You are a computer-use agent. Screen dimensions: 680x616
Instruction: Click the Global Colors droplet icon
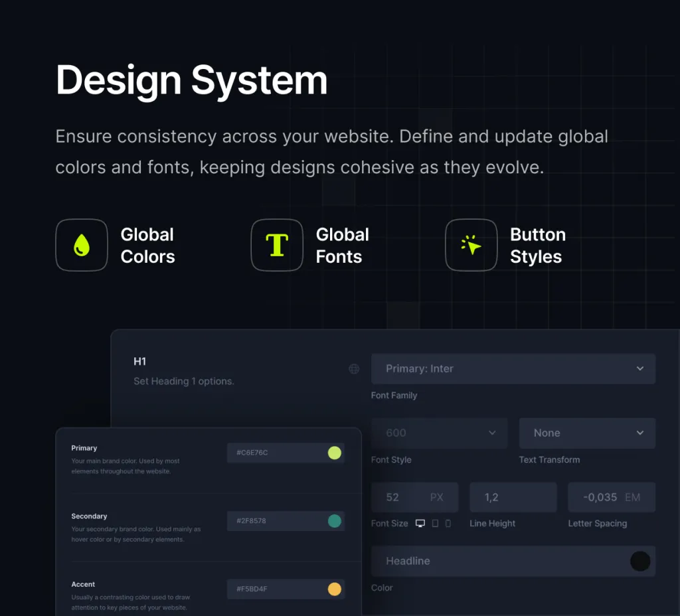click(x=82, y=245)
